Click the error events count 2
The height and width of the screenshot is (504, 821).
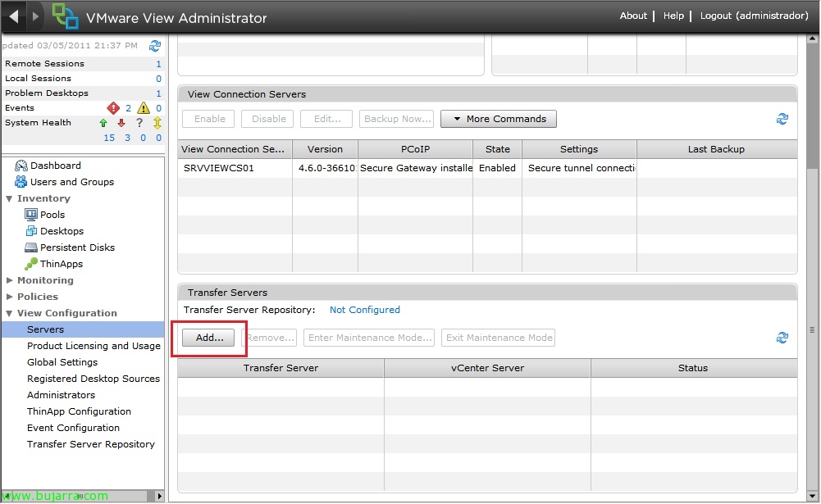click(128, 108)
